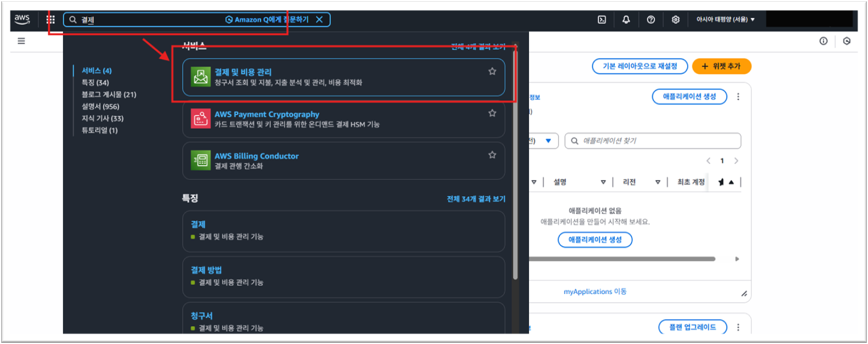The image size is (868, 344).
Task: Toggle the hamburger navigation menu
Action: point(22,41)
